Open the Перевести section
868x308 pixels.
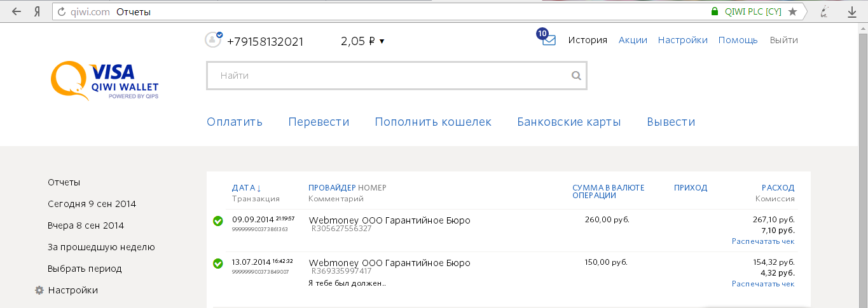(x=319, y=122)
